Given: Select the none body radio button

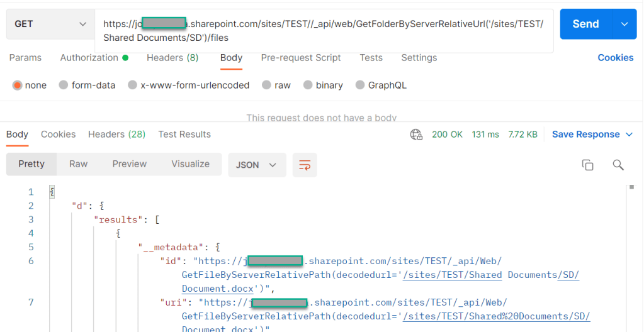Looking at the screenshot, I should pos(17,86).
